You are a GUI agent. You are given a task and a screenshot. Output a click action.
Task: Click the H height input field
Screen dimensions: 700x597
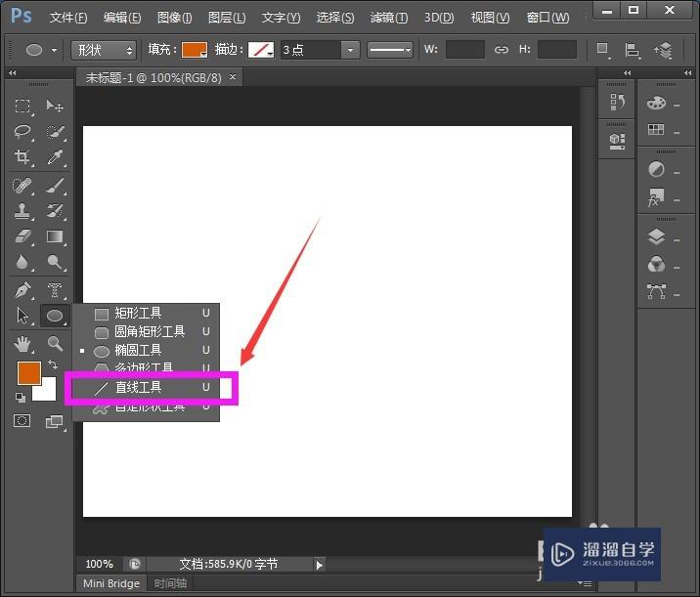click(557, 50)
